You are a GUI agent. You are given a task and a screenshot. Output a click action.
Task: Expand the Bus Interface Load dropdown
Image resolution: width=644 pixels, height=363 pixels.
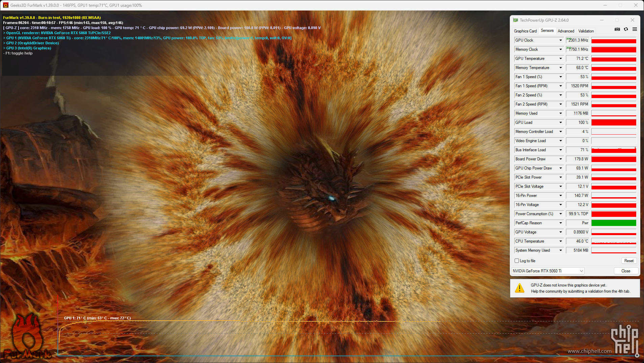(x=561, y=150)
